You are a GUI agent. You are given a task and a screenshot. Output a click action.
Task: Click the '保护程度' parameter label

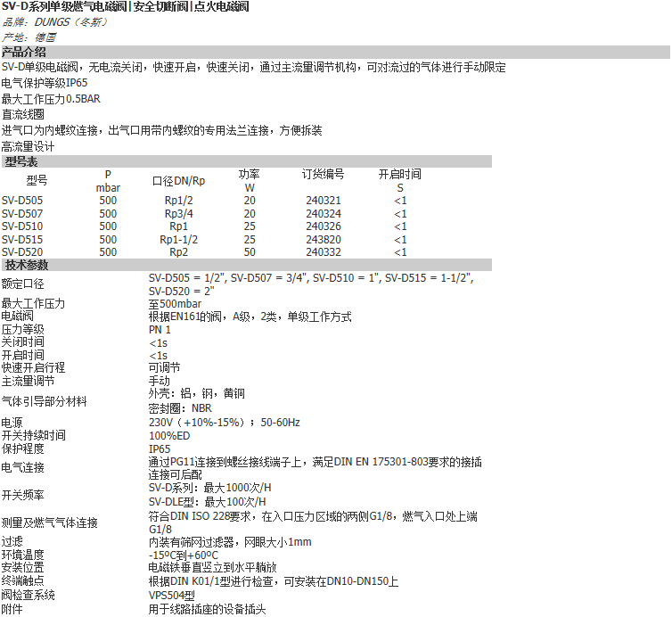[x=22, y=448]
